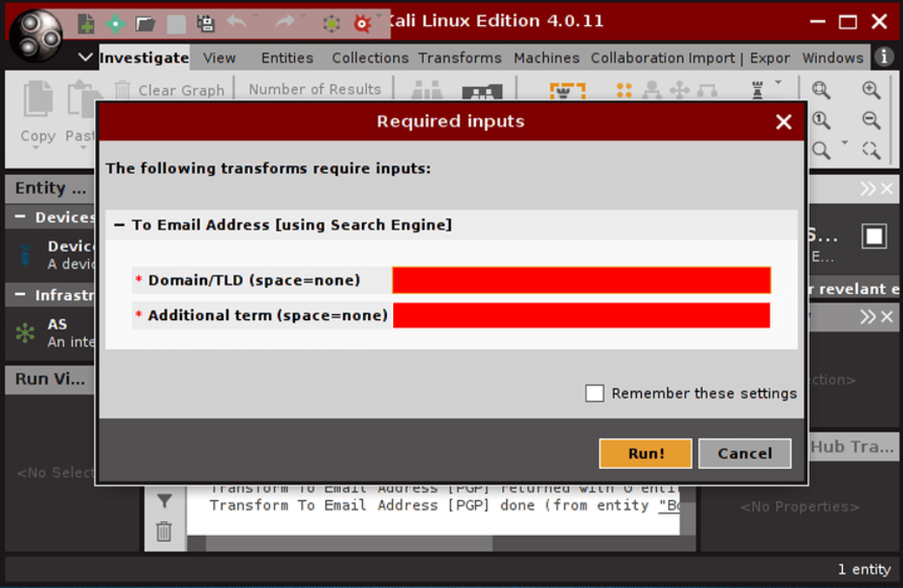This screenshot has height=588, width=903.
Task: Click the Copy icon in the ribbon
Action: pyautogui.click(x=38, y=100)
